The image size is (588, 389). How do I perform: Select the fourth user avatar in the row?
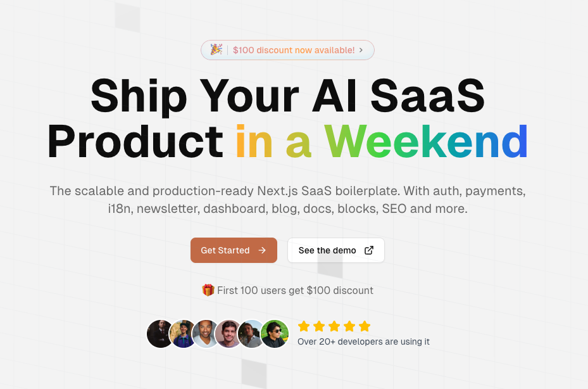228,334
